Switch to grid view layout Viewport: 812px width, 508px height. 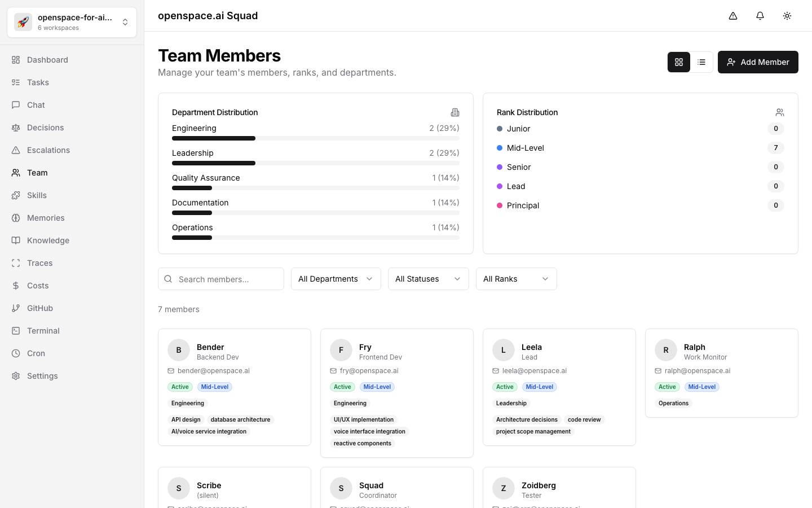679,62
